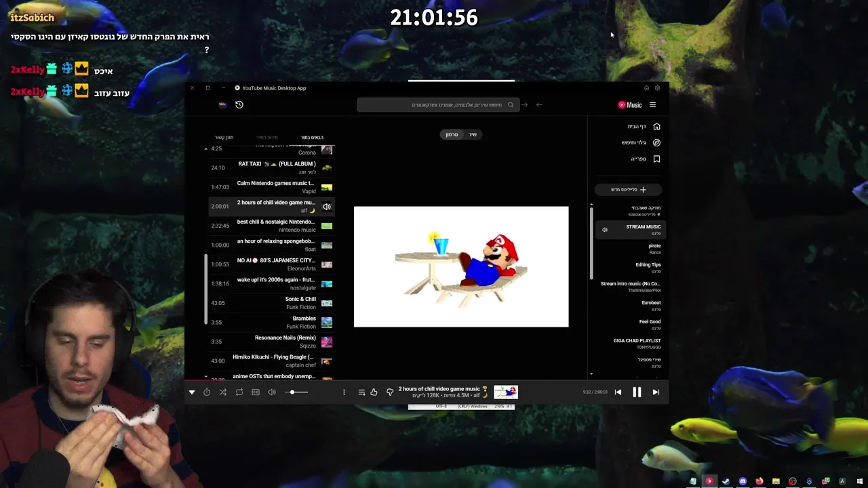
Task: Toggle the hamburger guide menu
Action: click(x=652, y=104)
